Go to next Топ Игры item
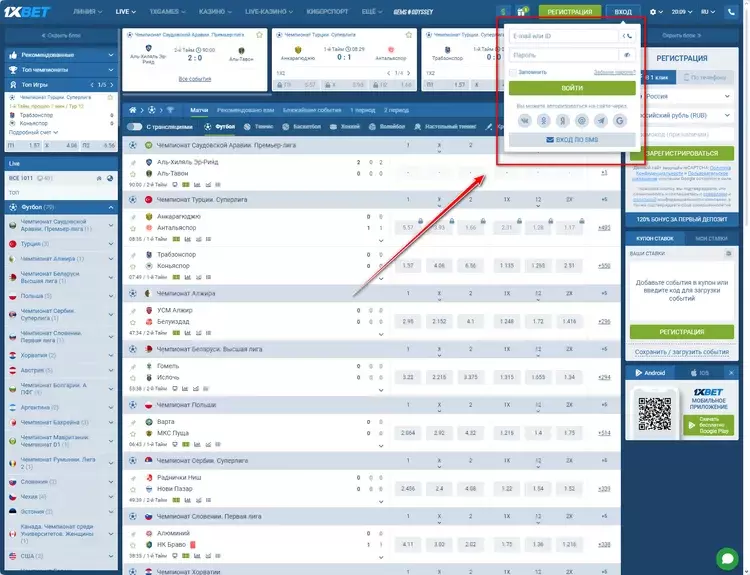The height and width of the screenshot is (575, 750). (112, 85)
